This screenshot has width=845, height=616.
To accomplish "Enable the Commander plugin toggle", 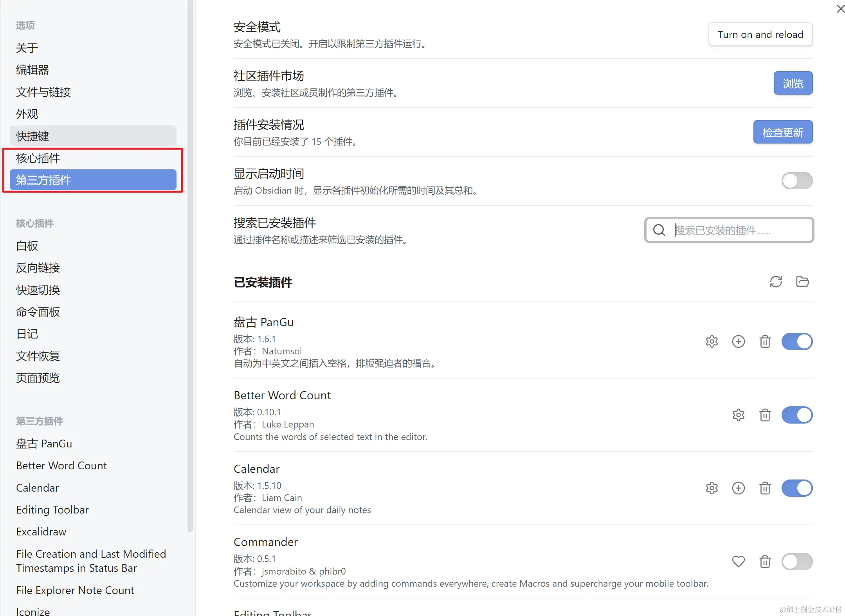I will [797, 562].
